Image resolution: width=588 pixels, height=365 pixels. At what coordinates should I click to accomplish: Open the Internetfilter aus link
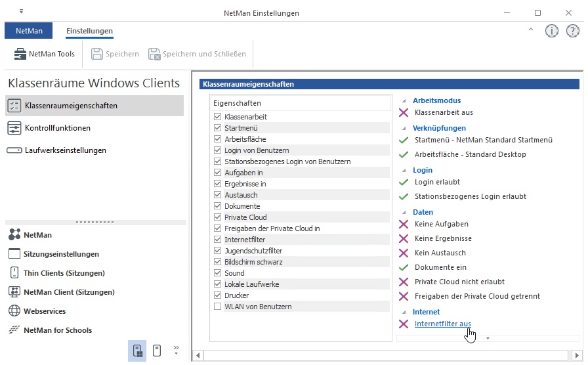(x=443, y=324)
